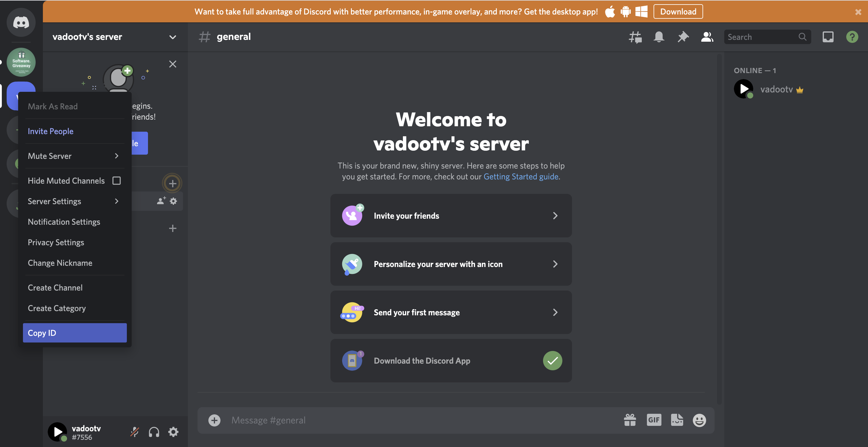Dismiss the orange desktop app banner
The image size is (868, 447).
(858, 12)
